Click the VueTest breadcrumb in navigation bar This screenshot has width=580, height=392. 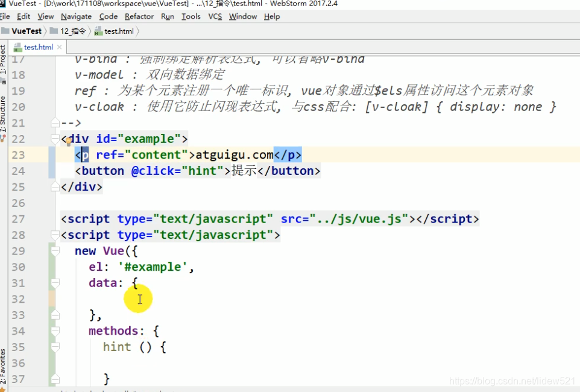click(22, 31)
